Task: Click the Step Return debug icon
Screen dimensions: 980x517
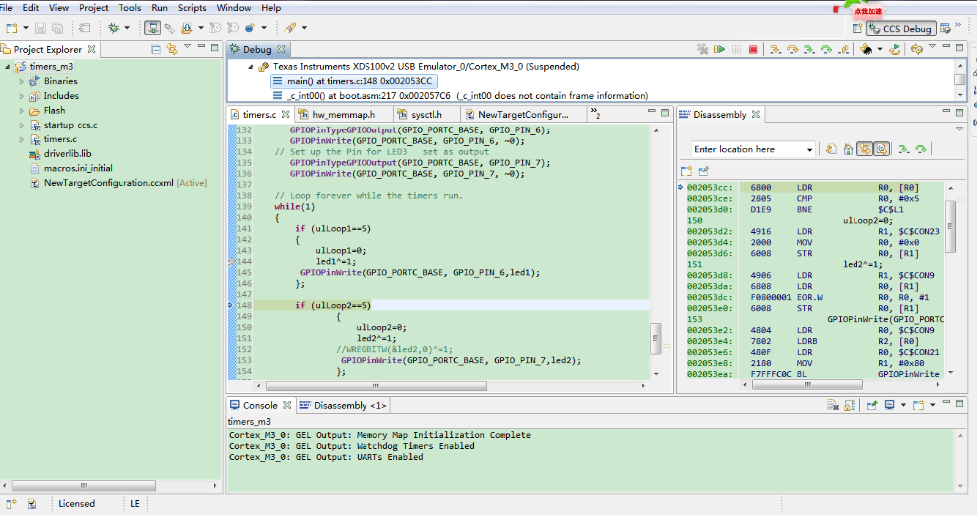Action: tap(844, 49)
